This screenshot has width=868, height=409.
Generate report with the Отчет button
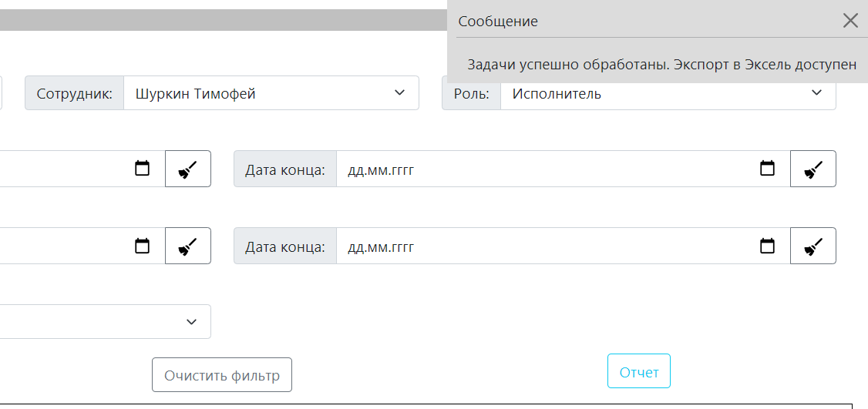(639, 372)
